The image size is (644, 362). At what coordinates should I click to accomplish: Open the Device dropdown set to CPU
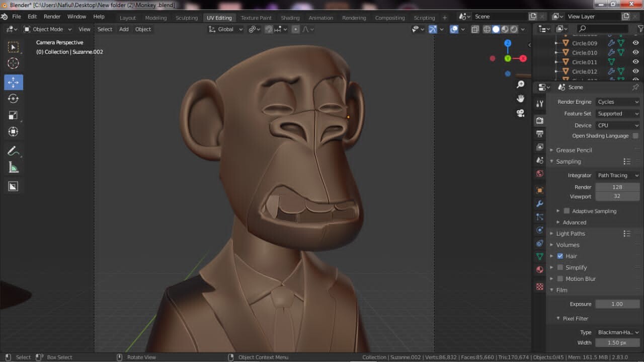[x=618, y=125]
